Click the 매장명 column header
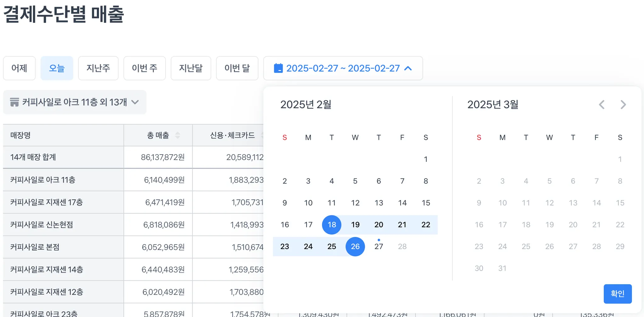The width and height of the screenshot is (644, 317). point(21,135)
